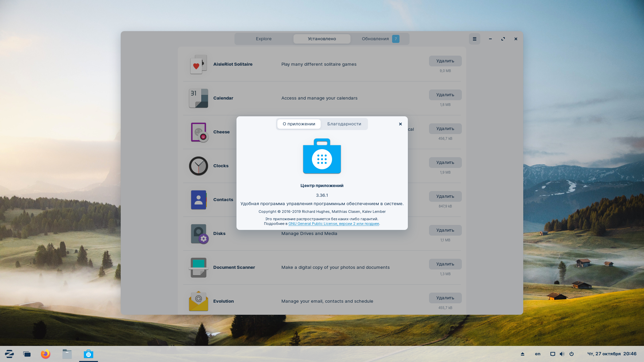Open the hamburger menu in header bar
Image resolution: width=644 pixels, height=362 pixels.
(x=474, y=39)
